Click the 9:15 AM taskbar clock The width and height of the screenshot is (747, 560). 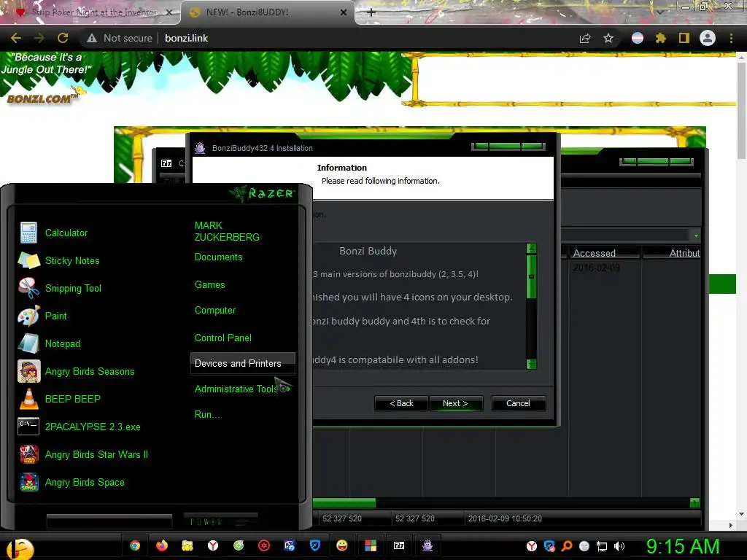tap(683, 546)
